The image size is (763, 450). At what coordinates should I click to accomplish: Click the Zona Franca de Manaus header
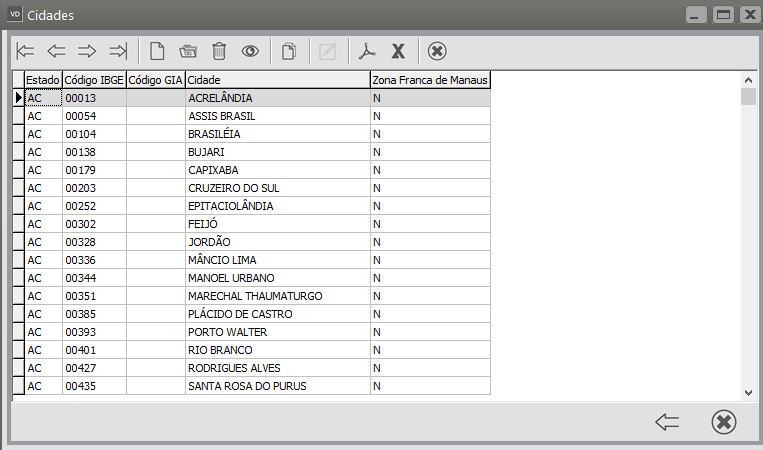click(x=430, y=80)
